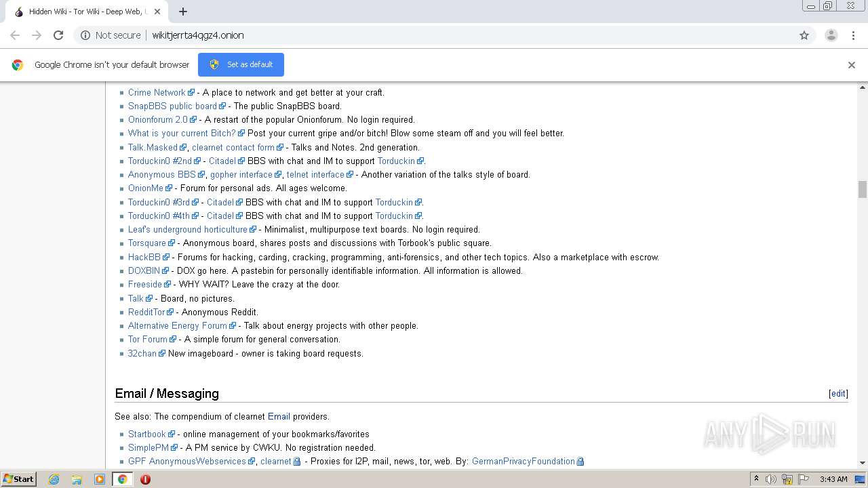Screen dimensions: 868x488
Task: Open the clearnet contact form link
Action: tap(233, 147)
